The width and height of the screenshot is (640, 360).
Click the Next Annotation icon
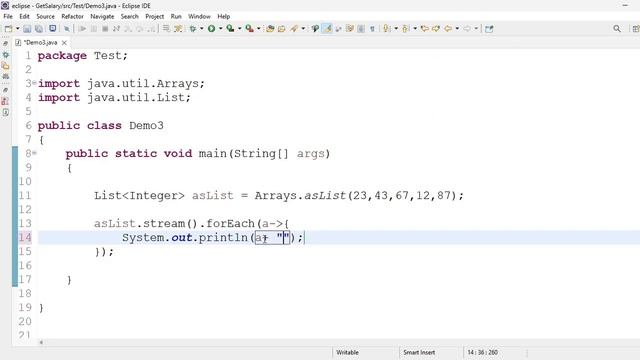[386, 29]
